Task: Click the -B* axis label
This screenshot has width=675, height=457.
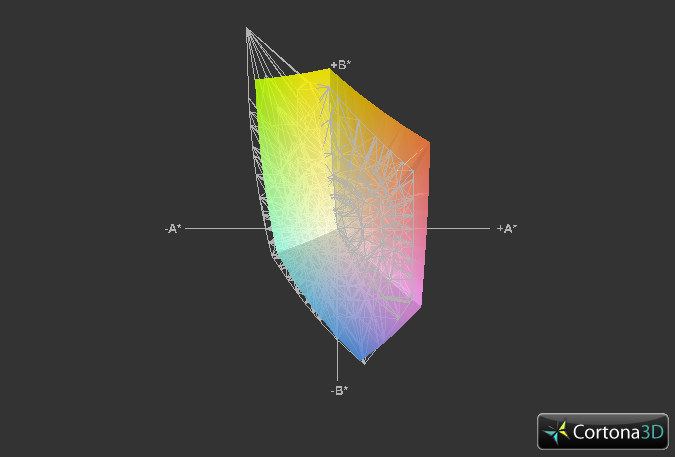Action: pos(339,390)
